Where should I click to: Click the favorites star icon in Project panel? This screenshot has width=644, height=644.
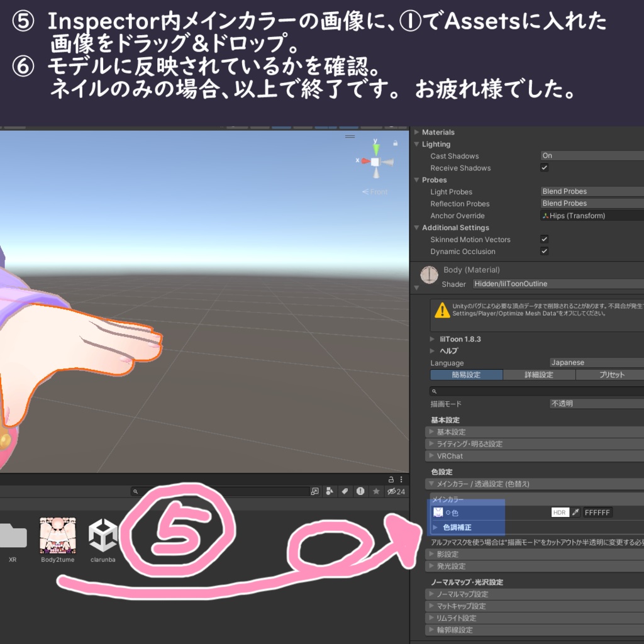point(376,491)
